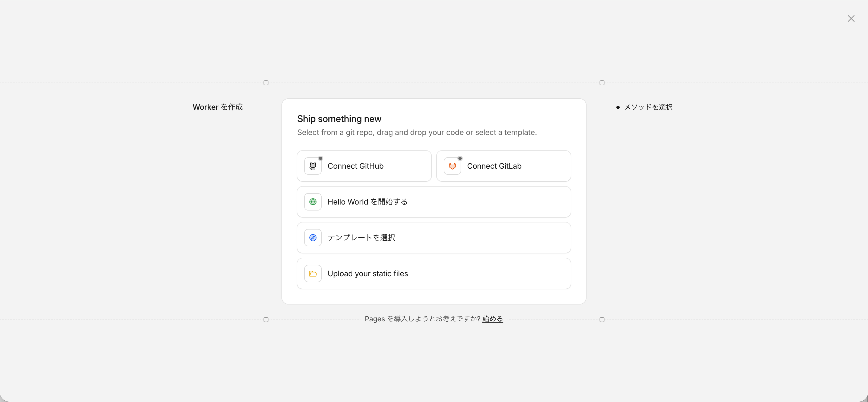Click the Ship something new heading
This screenshot has width=868, height=402.
pos(339,119)
